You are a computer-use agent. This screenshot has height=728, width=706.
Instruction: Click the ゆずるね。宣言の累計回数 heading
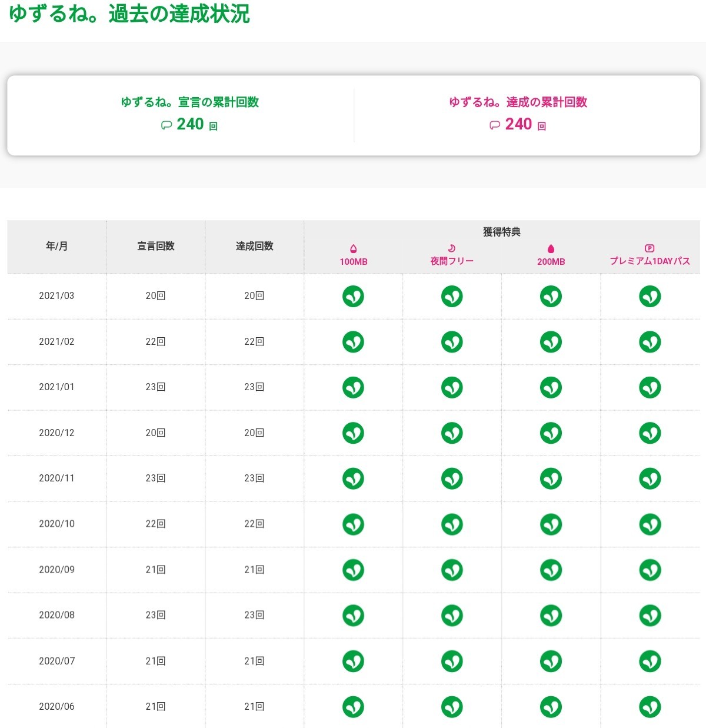pos(190,102)
